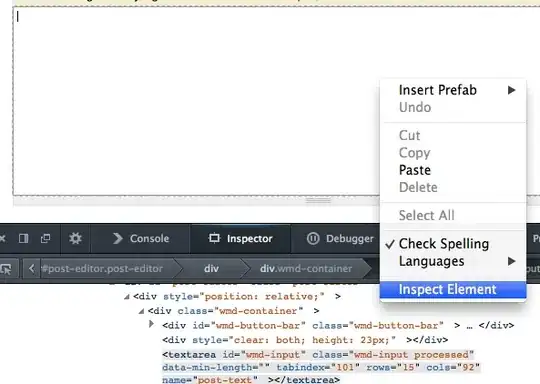Expand the wmd-button-bar div node
Viewport: 540px width, 384px height.
pyautogui.click(x=151, y=324)
